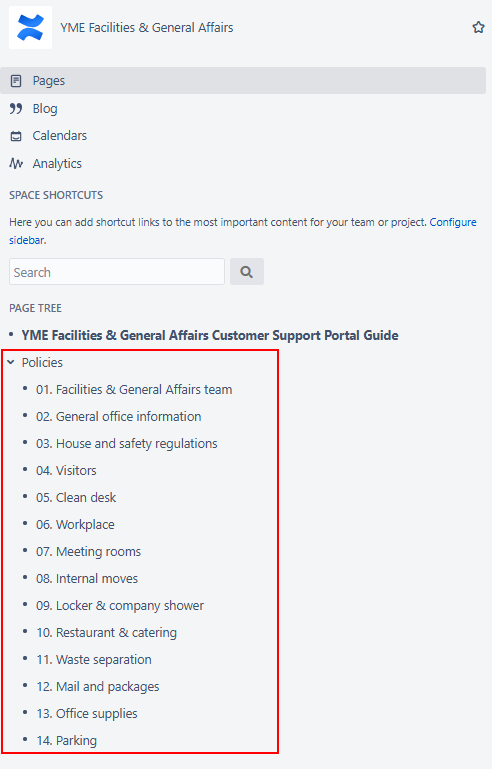
Task: Click the Confluence space logo
Action: (30, 27)
